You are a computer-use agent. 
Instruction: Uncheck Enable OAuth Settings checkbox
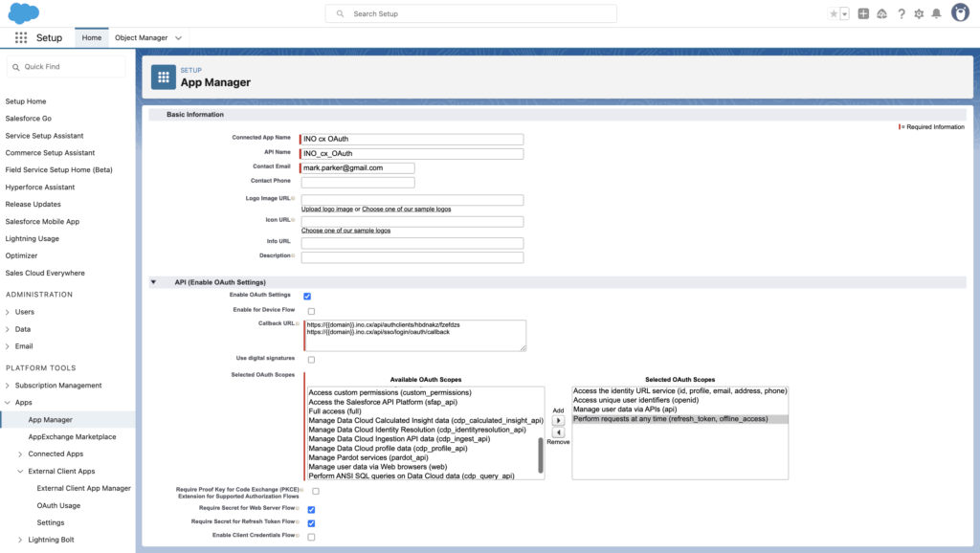(x=307, y=296)
